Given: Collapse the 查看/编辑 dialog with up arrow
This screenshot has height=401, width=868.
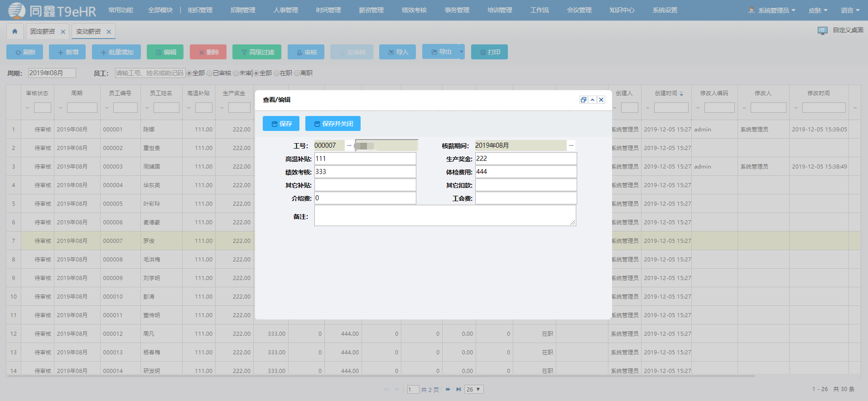Looking at the screenshot, I should [592, 100].
